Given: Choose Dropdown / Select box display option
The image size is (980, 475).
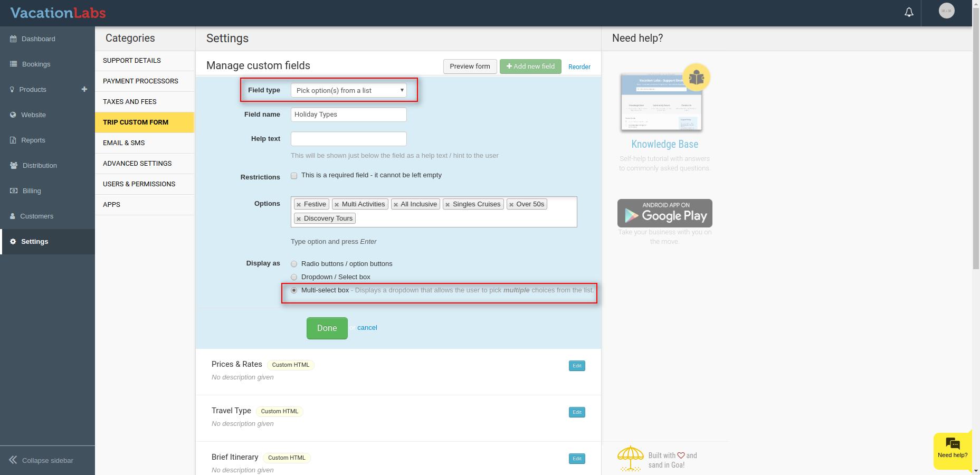Looking at the screenshot, I should click(294, 277).
